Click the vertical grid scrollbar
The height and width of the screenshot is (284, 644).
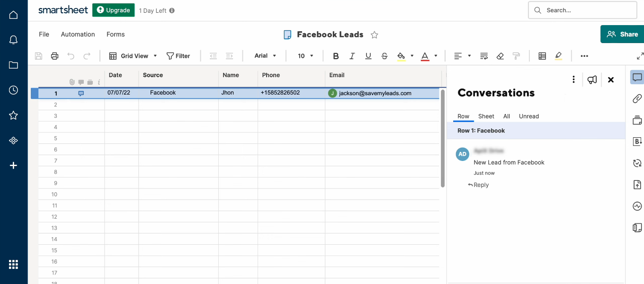[443, 138]
